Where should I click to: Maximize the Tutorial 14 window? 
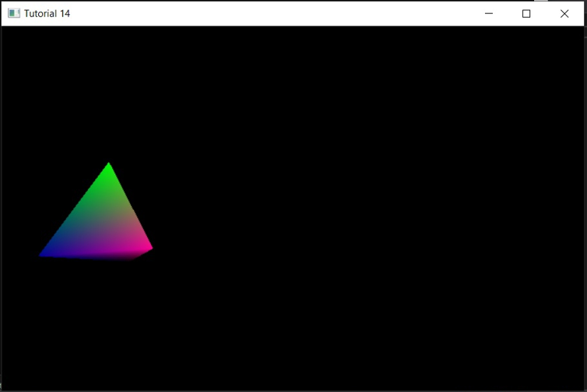(x=526, y=13)
